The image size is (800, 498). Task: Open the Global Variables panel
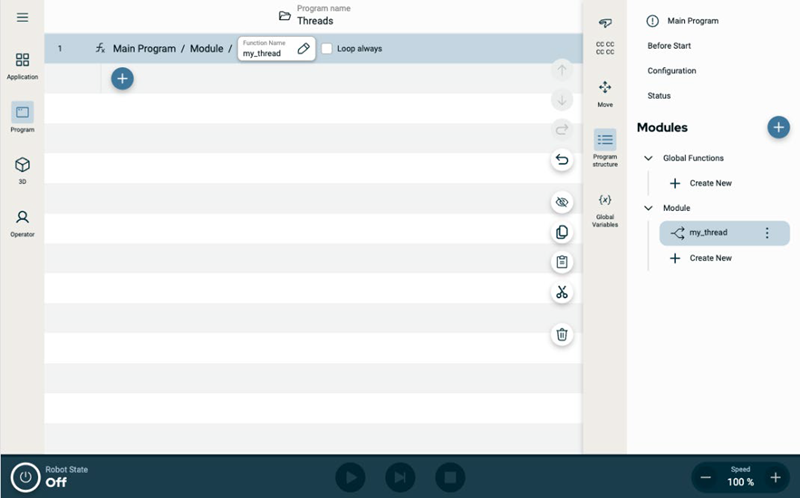pos(605,207)
